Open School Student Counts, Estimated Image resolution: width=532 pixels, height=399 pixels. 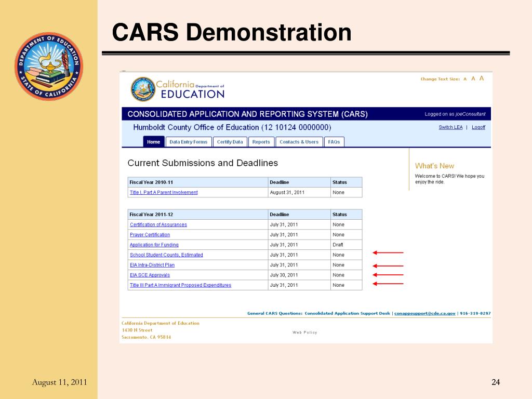[166, 255]
